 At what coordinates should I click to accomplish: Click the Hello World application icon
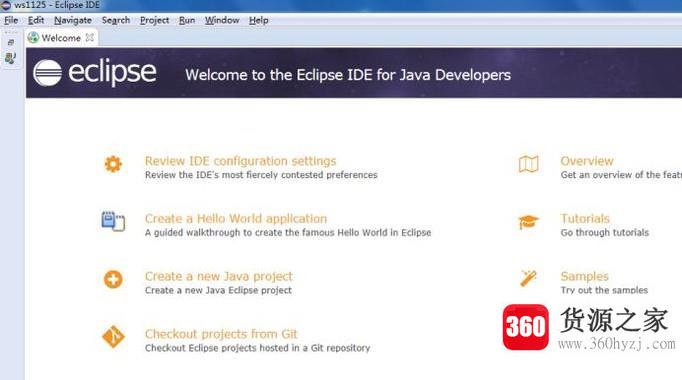pos(113,221)
